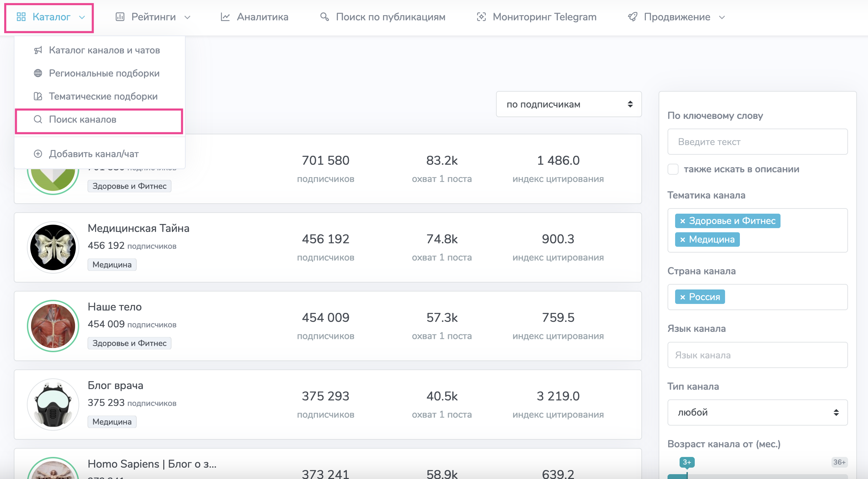The height and width of the screenshot is (479, 868).
Task: Click the plus icon beside Добавить канал/чат
Action: (38, 154)
